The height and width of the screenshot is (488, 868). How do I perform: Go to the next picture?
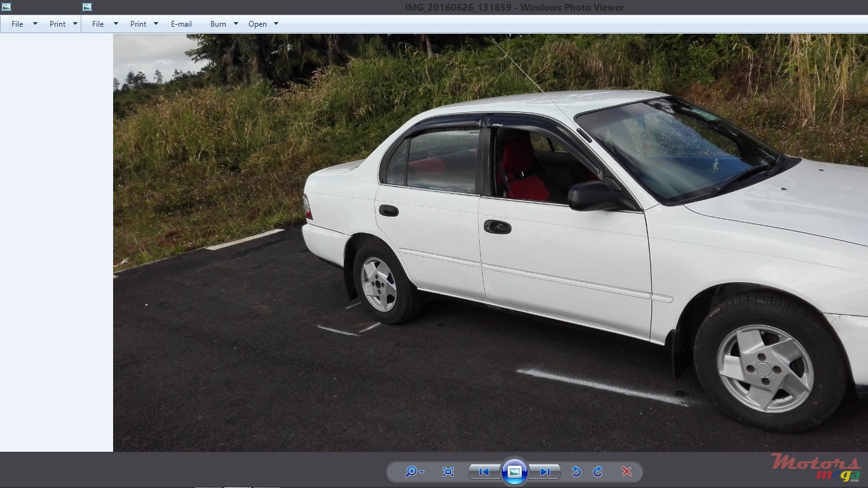click(x=545, y=471)
